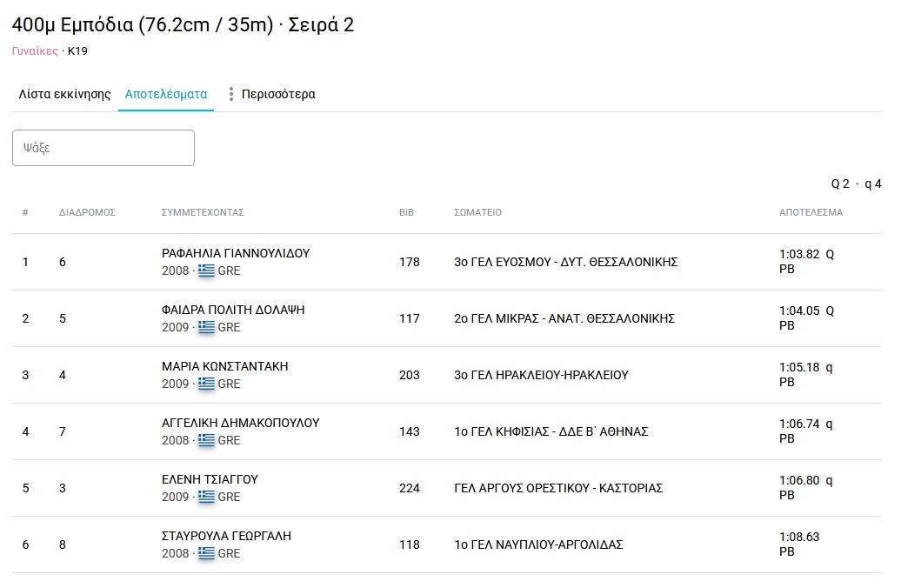Select club 1ο ΓΕΛ ΚΗΦΙΣΙΑΣ - ΔΔΕ Β΄ ΑΘΗΝΑΣ
This screenshot has width=901, height=588.
tap(551, 431)
